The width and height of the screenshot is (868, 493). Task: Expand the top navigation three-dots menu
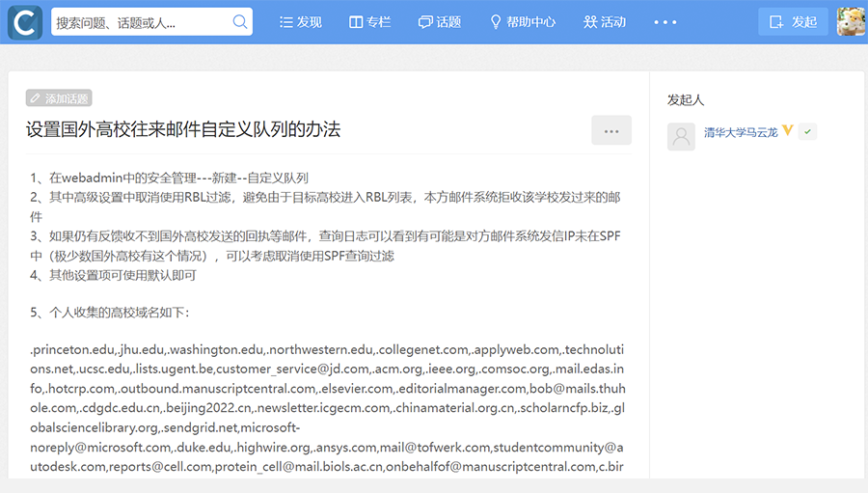tap(665, 21)
